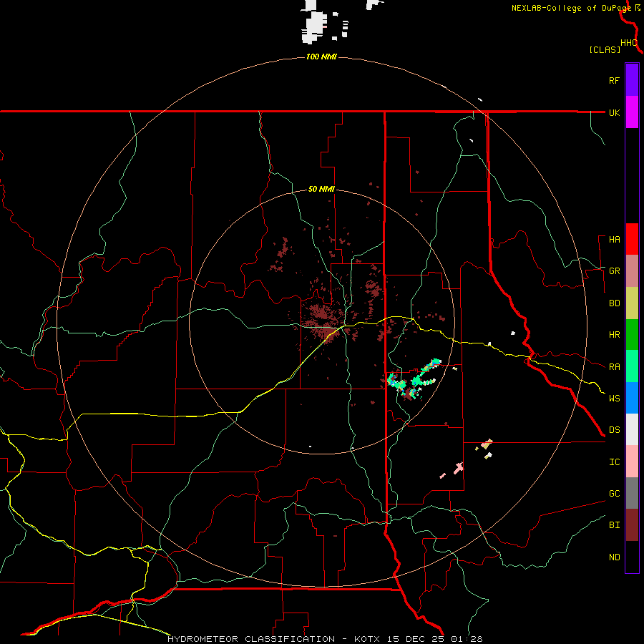Image resolution: width=644 pixels, height=644 pixels.
Task: Click the "GR" legend label
Action: coord(614,271)
